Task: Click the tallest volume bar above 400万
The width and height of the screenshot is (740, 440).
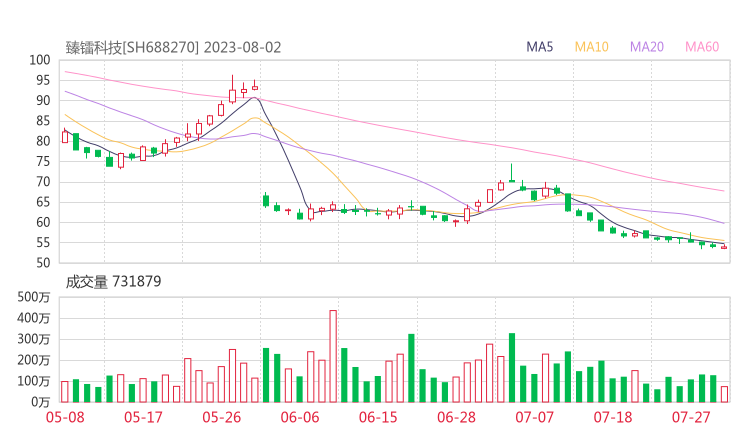Action: 333,356
